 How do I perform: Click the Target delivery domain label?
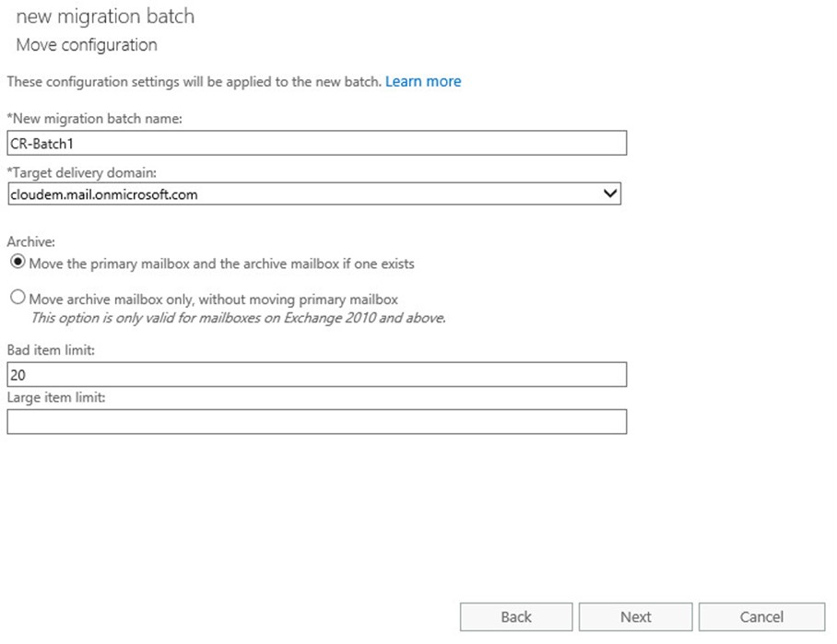pyautogui.click(x=82, y=173)
